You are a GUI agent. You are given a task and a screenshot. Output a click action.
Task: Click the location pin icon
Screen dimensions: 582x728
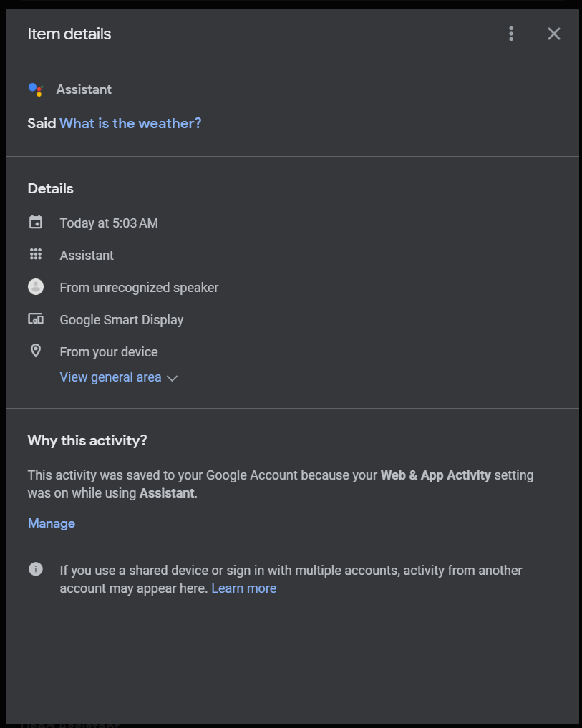point(36,351)
